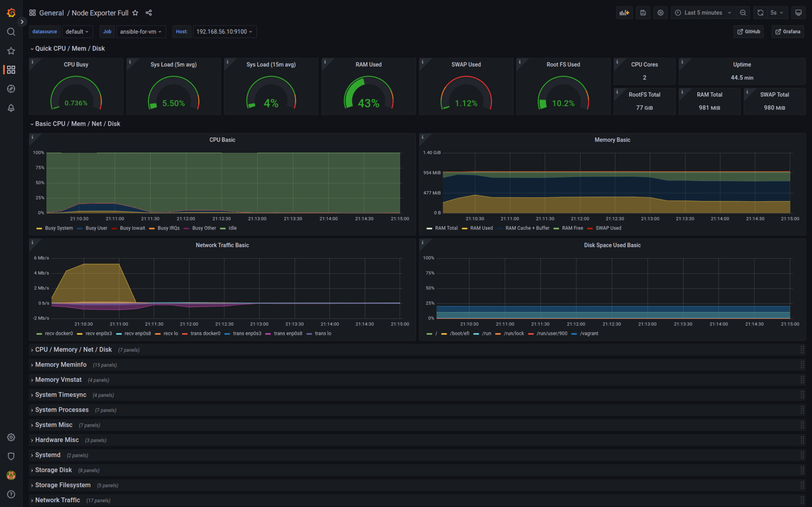The image size is (812, 507).
Task: Toggle recv enp0s3 series in network legend
Action: 98,333
